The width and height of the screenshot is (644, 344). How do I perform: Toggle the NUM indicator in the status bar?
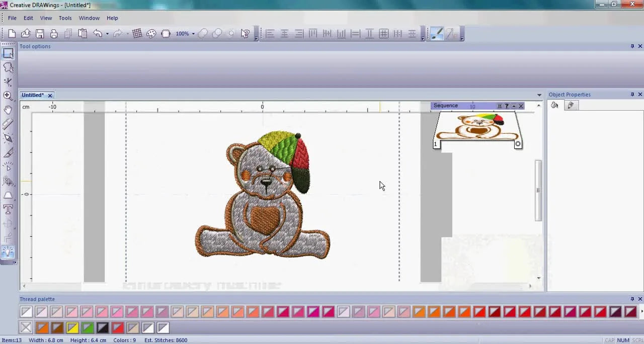(623, 340)
